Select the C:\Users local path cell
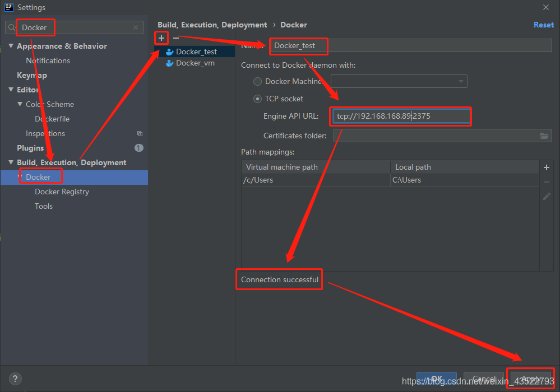The image size is (560, 392). (465, 180)
